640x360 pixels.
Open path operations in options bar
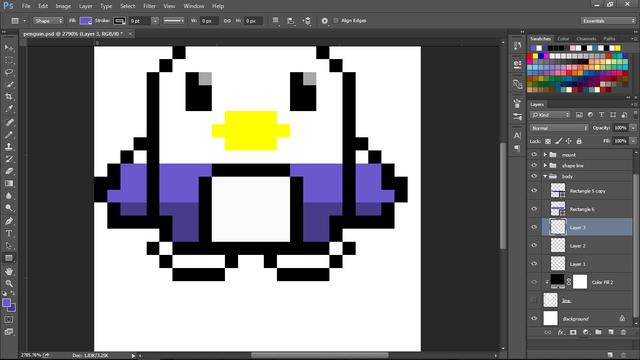(276, 20)
